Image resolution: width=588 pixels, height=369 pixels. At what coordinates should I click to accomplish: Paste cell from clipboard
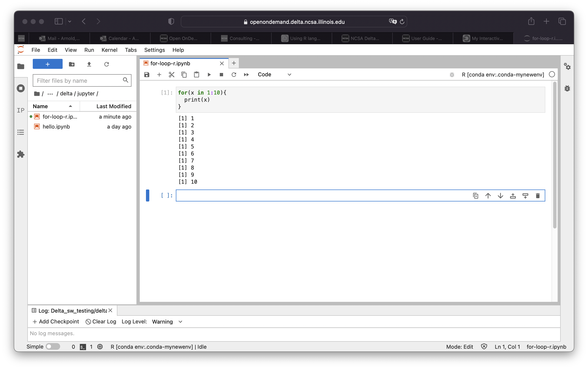click(197, 74)
